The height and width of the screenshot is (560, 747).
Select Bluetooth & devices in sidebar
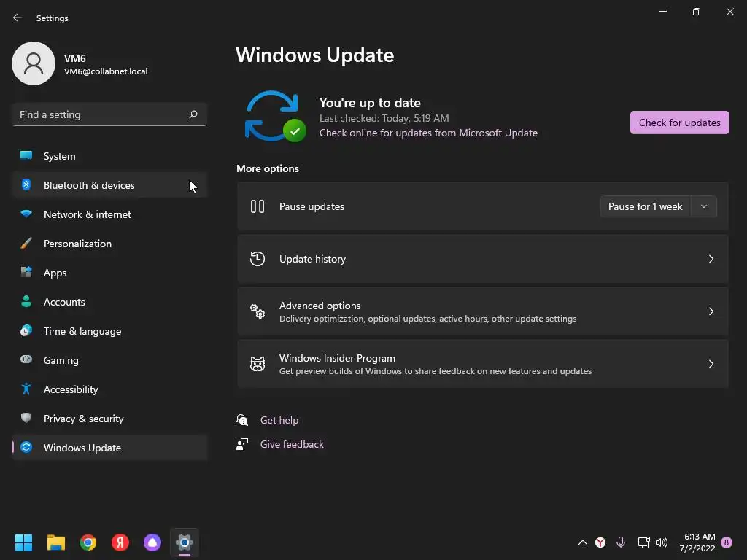click(109, 184)
